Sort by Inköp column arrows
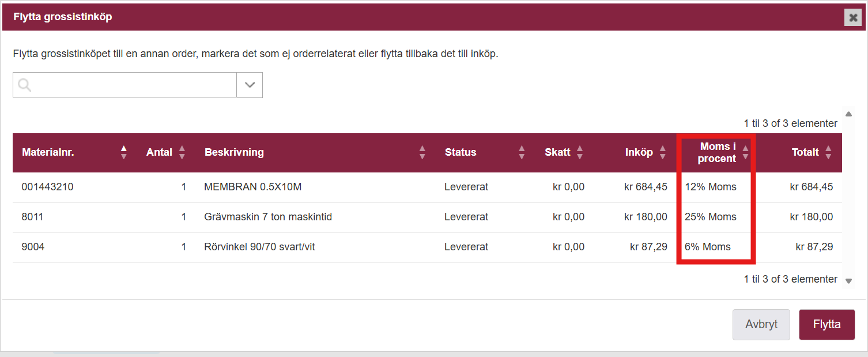This screenshot has width=868, height=357. pyautogui.click(x=663, y=152)
